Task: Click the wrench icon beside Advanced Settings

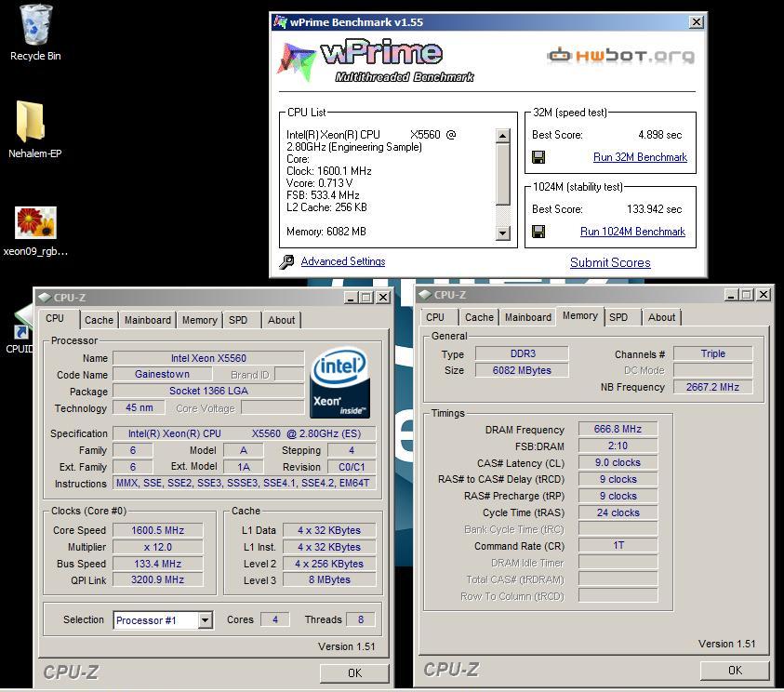Action: pyautogui.click(x=286, y=261)
